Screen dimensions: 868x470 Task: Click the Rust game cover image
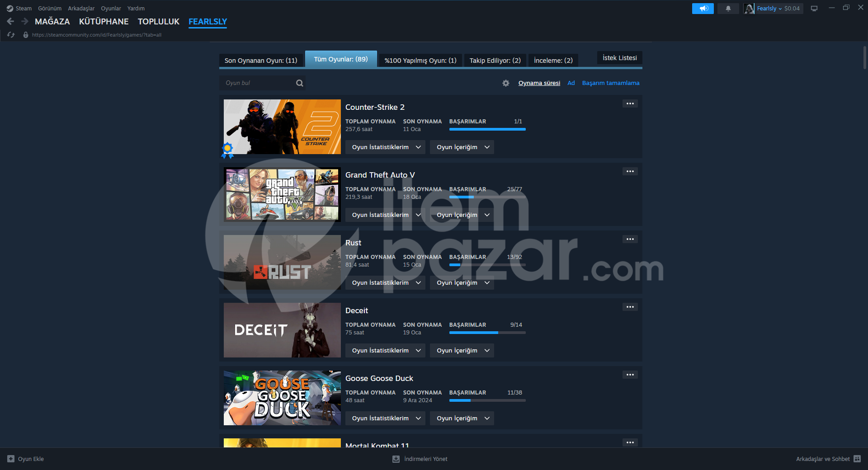[x=282, y=262]
